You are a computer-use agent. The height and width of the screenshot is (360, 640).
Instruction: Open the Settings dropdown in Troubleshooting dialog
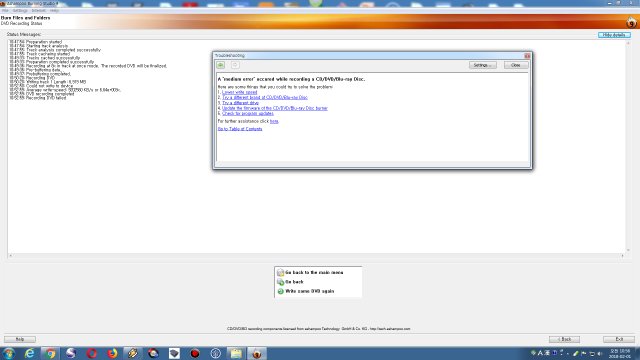(482, 65)
